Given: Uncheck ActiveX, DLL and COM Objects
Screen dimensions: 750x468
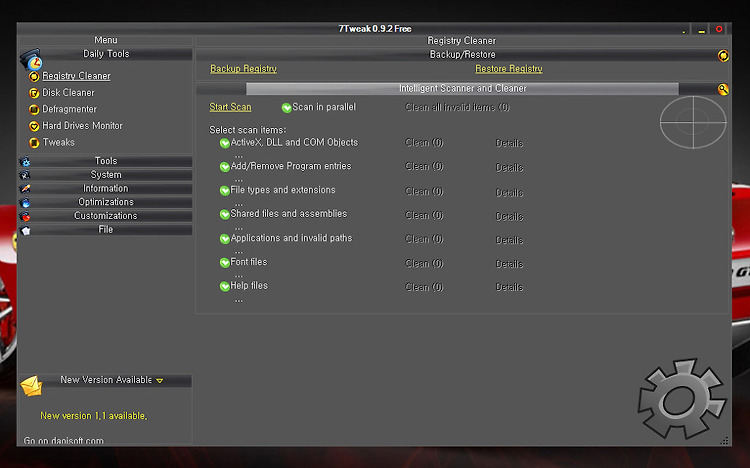Looking at the screenshot, I should click(x=225, y=143).
